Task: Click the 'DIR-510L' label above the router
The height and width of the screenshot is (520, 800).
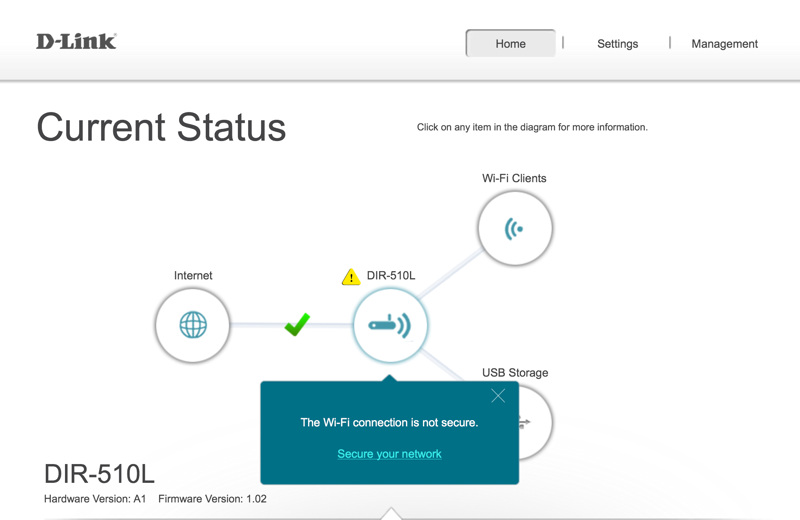Action: coord(391,276)
